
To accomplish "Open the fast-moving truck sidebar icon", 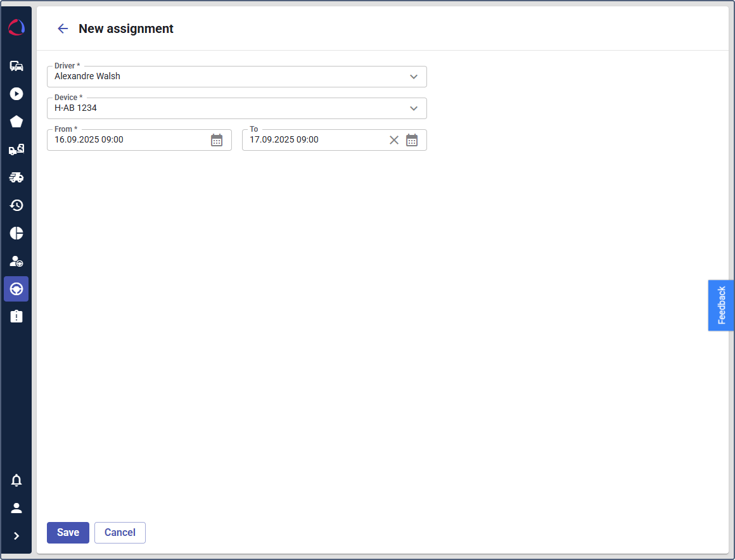I will 16,177.
